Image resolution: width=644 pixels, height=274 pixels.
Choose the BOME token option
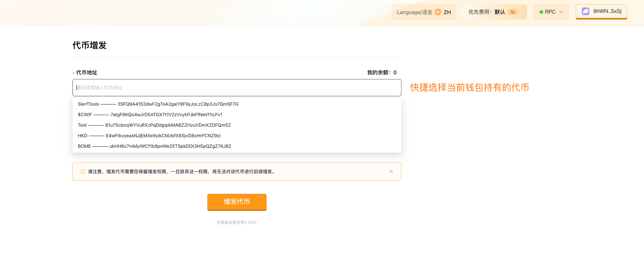click(154, 146)
